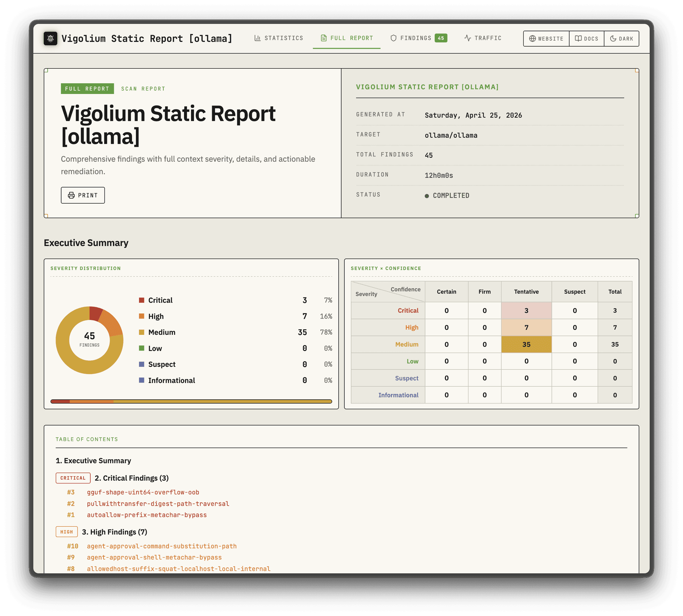Click the SCAN REPORT label
Screen dimensions: 683x616
click(143, 89)
